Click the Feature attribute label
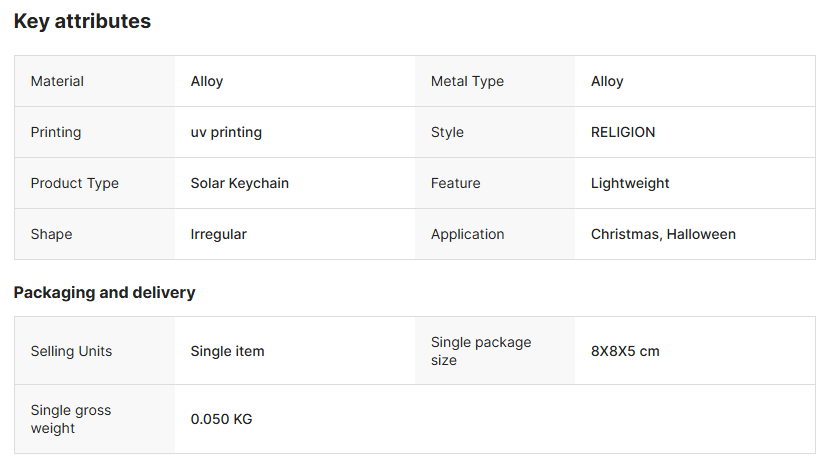826x464 pixels. (x=455, y=183)
